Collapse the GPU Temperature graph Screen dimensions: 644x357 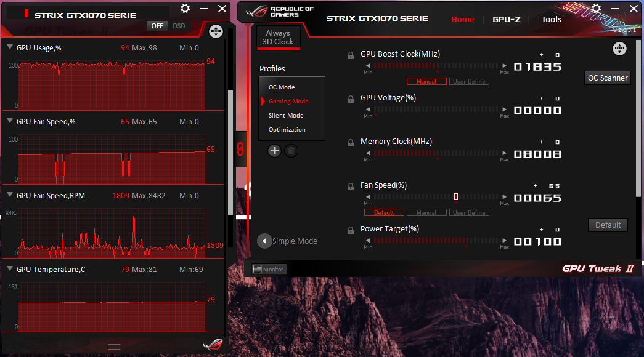click(x=10, y=269)
